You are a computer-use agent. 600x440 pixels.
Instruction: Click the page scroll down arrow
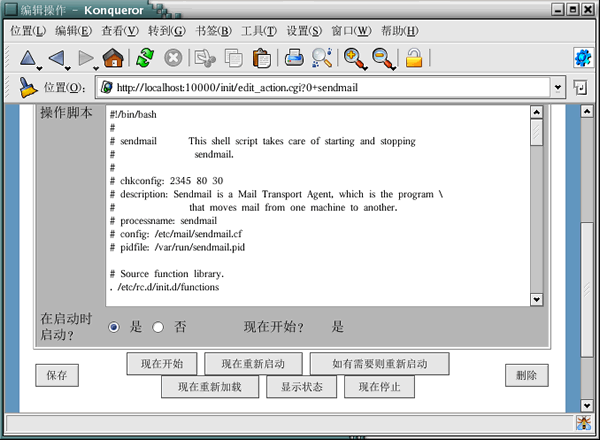point(587,405)
